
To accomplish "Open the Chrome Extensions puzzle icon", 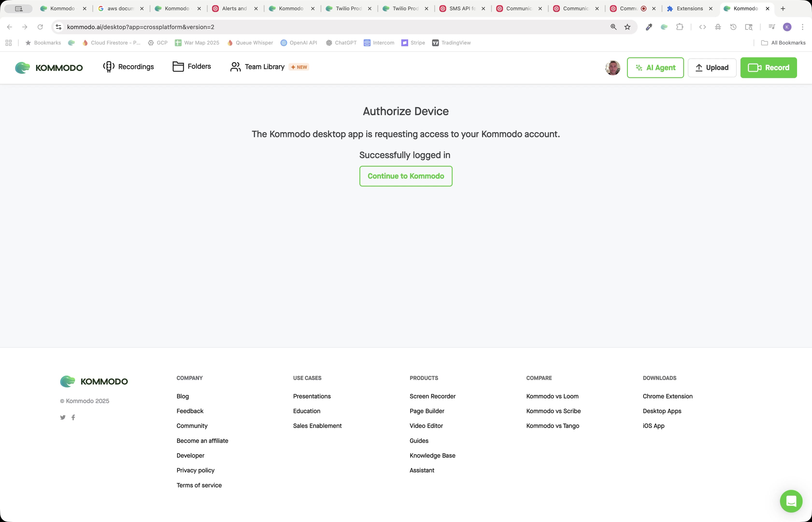I will click(680, 27).
